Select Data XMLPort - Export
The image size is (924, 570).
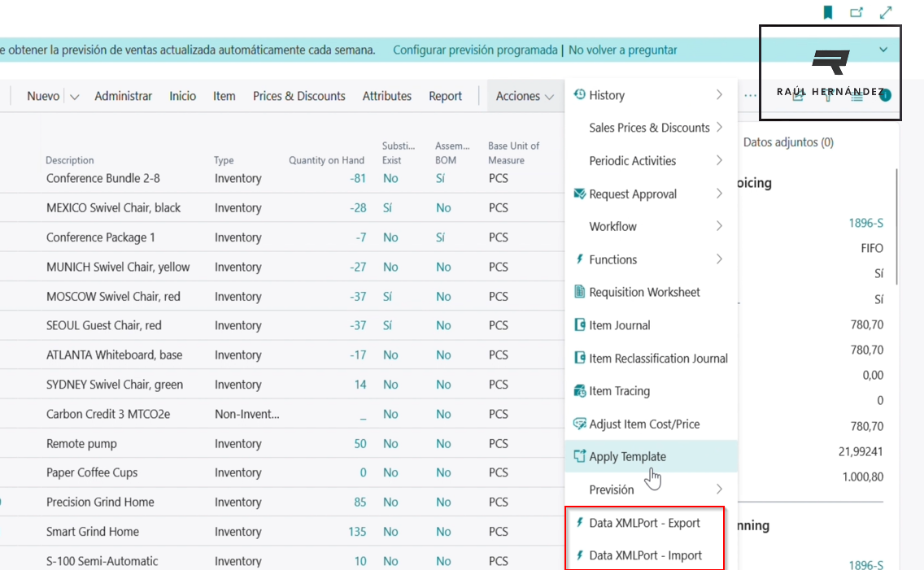click(644, 523)
